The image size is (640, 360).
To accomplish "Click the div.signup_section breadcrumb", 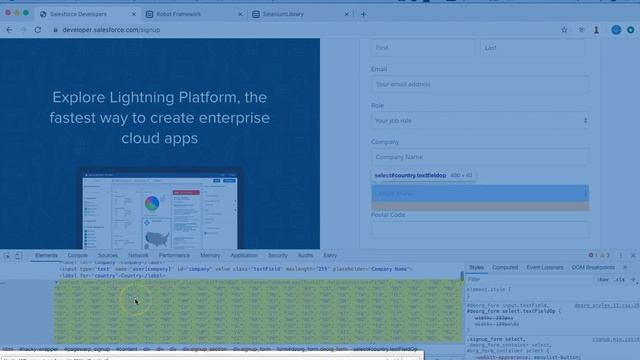I will (x=204, y=349).
